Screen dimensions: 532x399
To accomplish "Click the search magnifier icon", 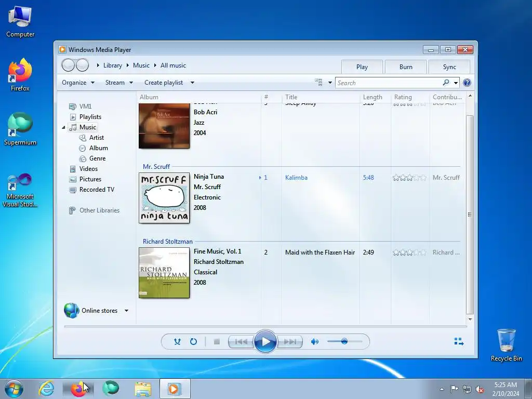I will click(x=446, y=83).
